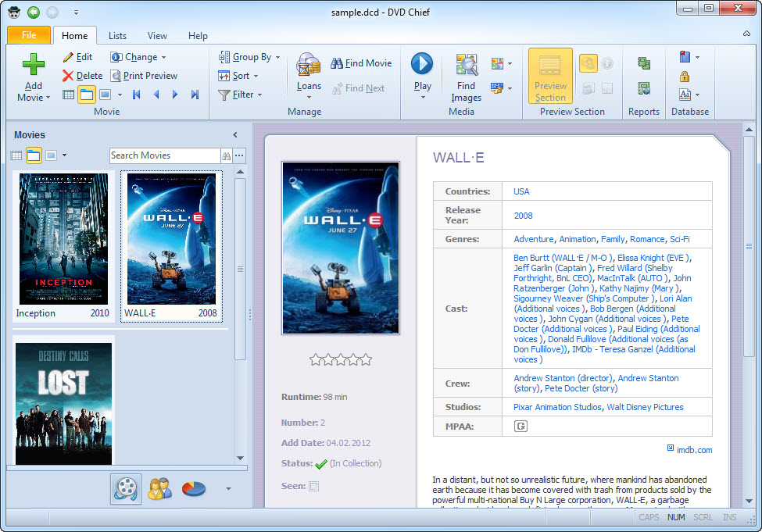
Task: Open the File menu
Action: pos(29,35)
